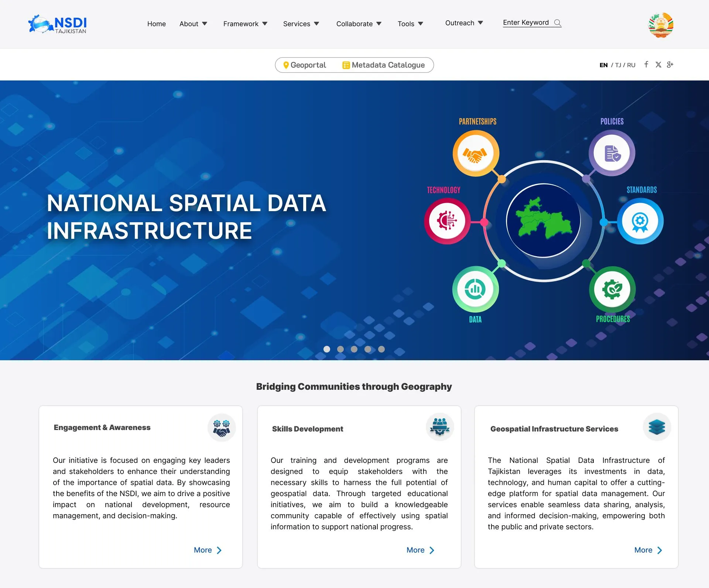The width and height of the screenshot is (709, 588).
Task: Click the Enter Keyword search field
Action: 526,23
